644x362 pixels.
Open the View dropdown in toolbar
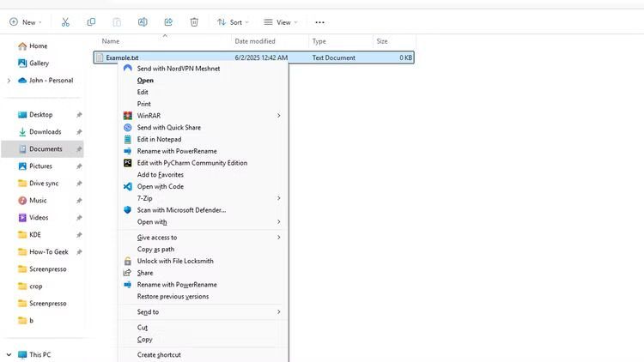click(x=280, y=21)
